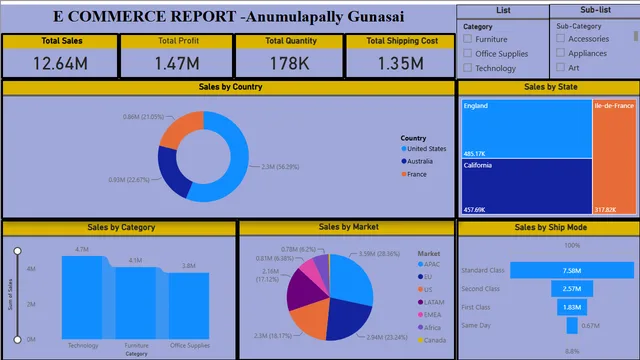Click the England treemap tile
Viewport: 640px width, 360px height.
[527, 129]
